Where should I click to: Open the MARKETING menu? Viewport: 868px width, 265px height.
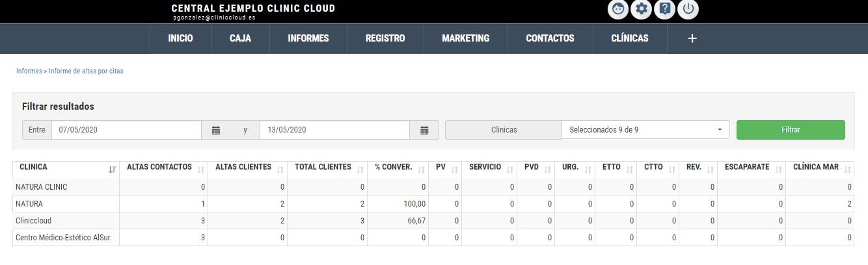[x=465, y=38]
